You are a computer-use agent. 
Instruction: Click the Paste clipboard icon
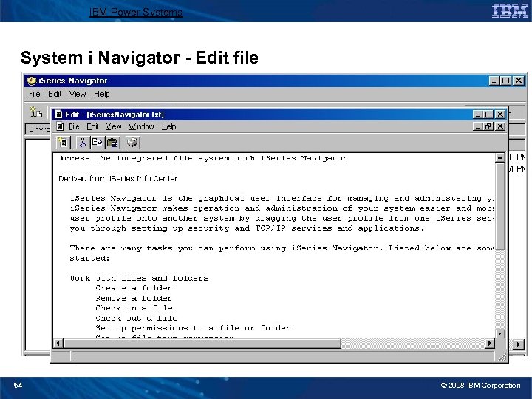112,143
